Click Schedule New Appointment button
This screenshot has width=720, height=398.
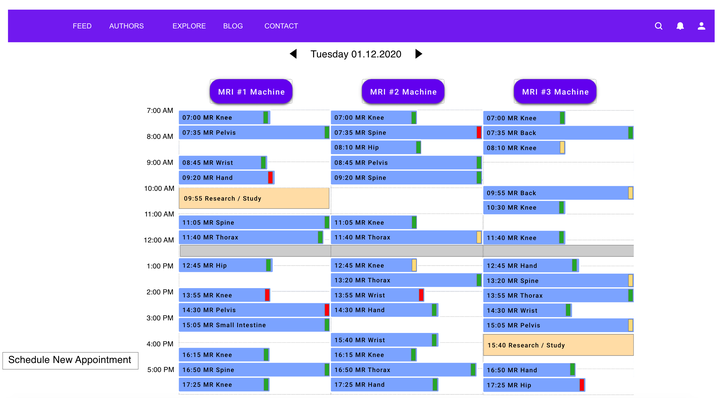(x=70, y=360)
